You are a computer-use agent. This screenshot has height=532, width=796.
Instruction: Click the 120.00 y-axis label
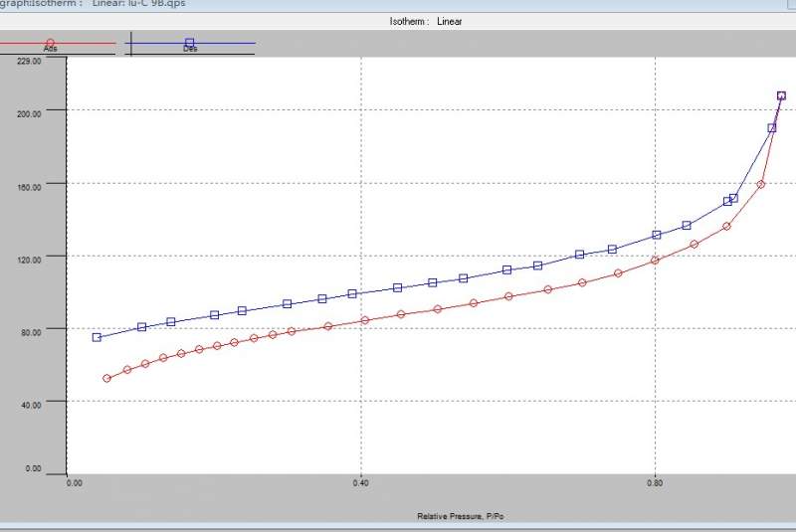pos(29,261)
